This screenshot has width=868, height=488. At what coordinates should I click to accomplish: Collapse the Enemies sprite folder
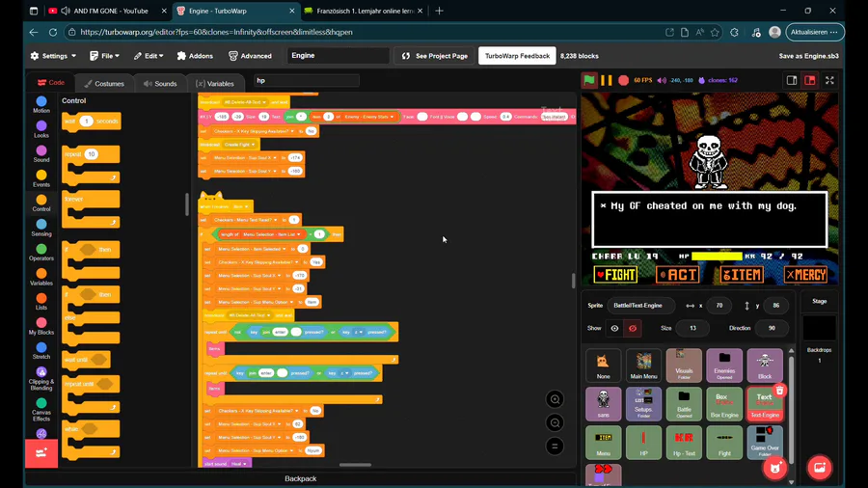click(724, 366)
